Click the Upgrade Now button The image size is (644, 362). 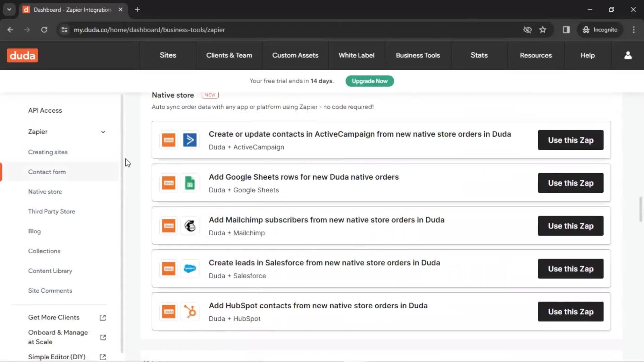(370, 81)
